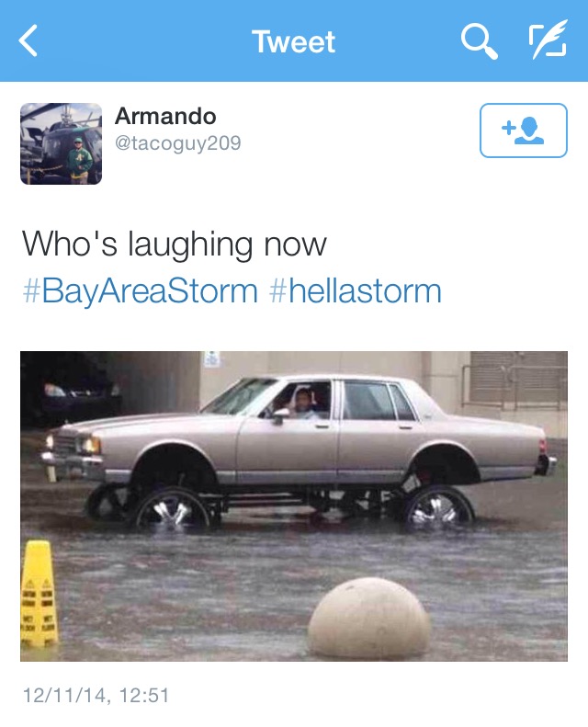Open Armando's profile picture thumbnail

click(x=62, y=143)
